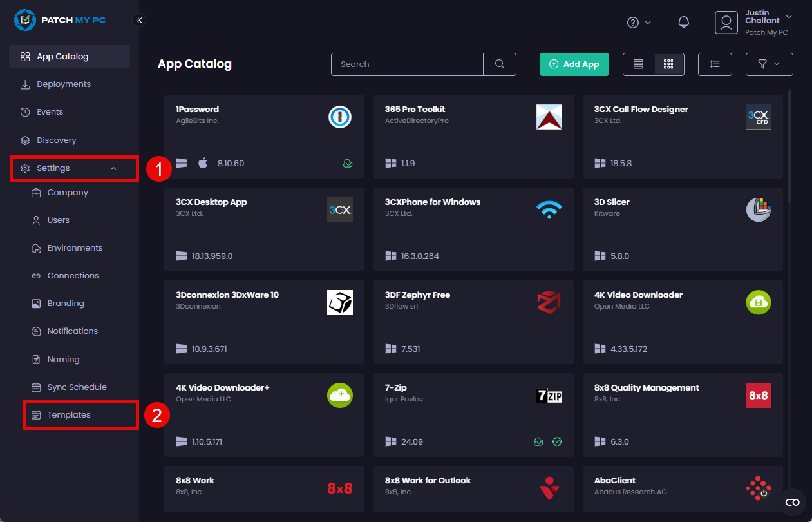Click the Add App button
This screenshot has height=522, width=812.
pos(574,64)
